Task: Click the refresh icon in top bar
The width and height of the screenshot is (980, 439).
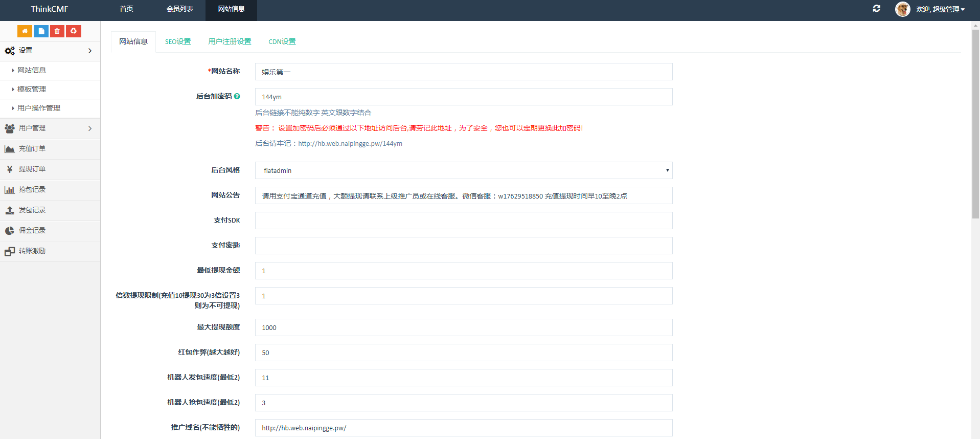Action: 876,9
